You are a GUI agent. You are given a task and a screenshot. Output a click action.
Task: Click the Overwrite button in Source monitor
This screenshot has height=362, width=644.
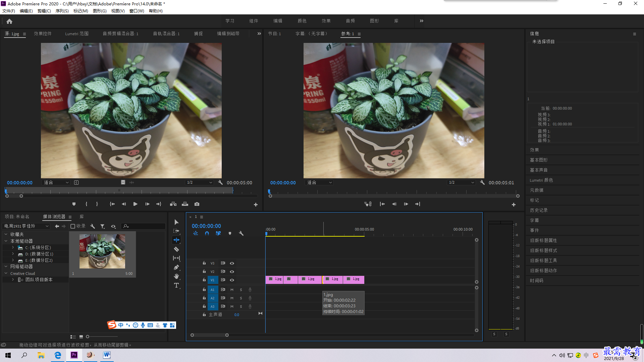[x=185, y=204]
